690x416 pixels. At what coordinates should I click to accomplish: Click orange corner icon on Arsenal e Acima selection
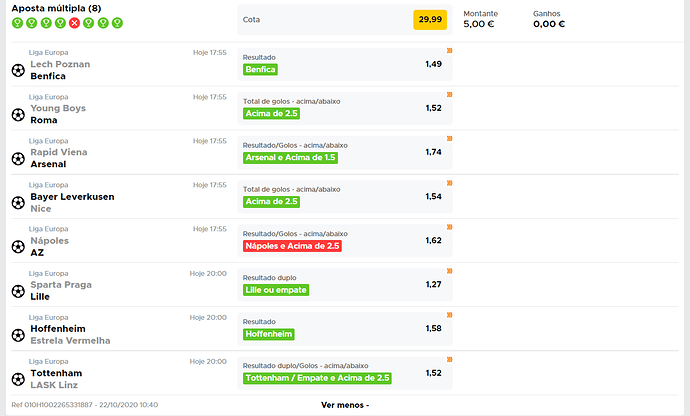point(449,139)
